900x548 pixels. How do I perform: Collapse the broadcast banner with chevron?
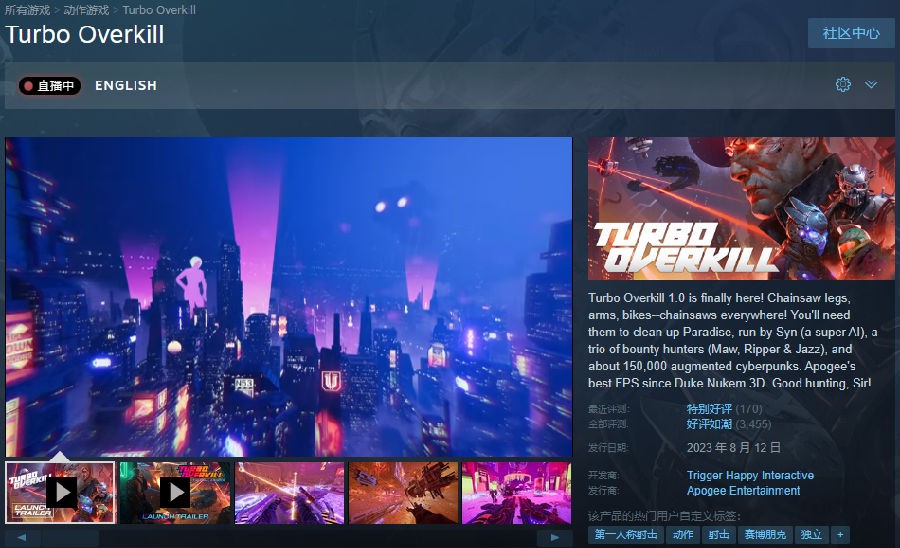click(871, 85)
